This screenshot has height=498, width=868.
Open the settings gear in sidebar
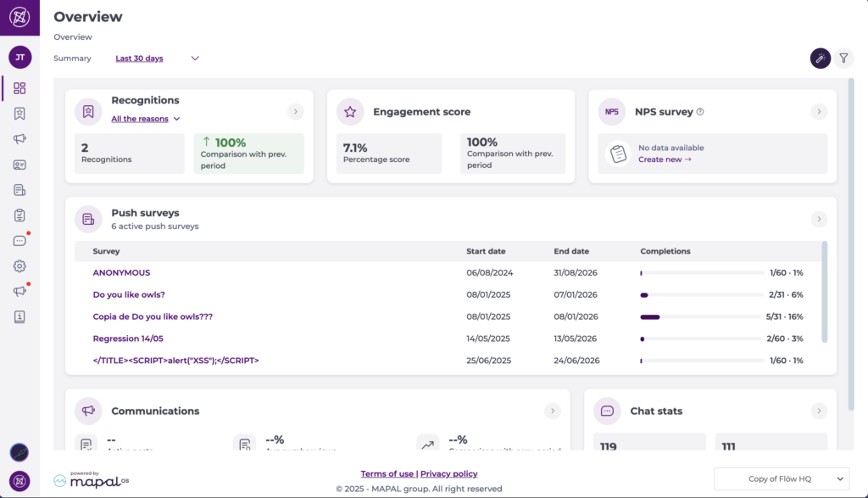19,266
